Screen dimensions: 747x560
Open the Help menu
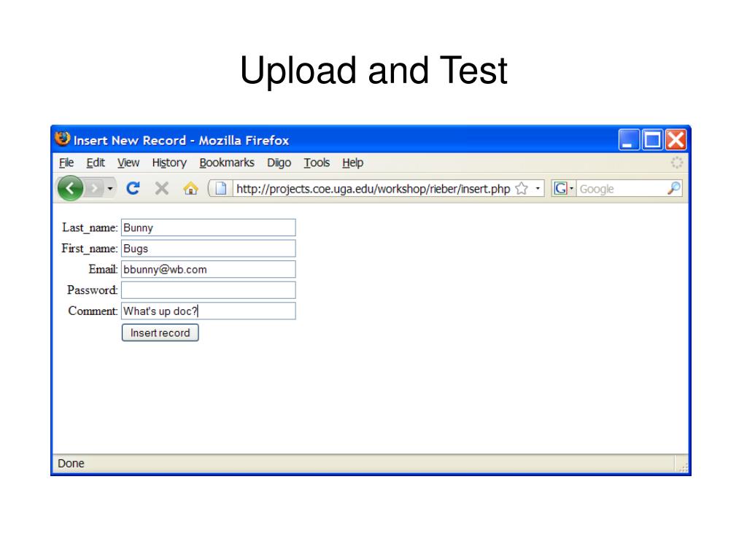[352, 163]
